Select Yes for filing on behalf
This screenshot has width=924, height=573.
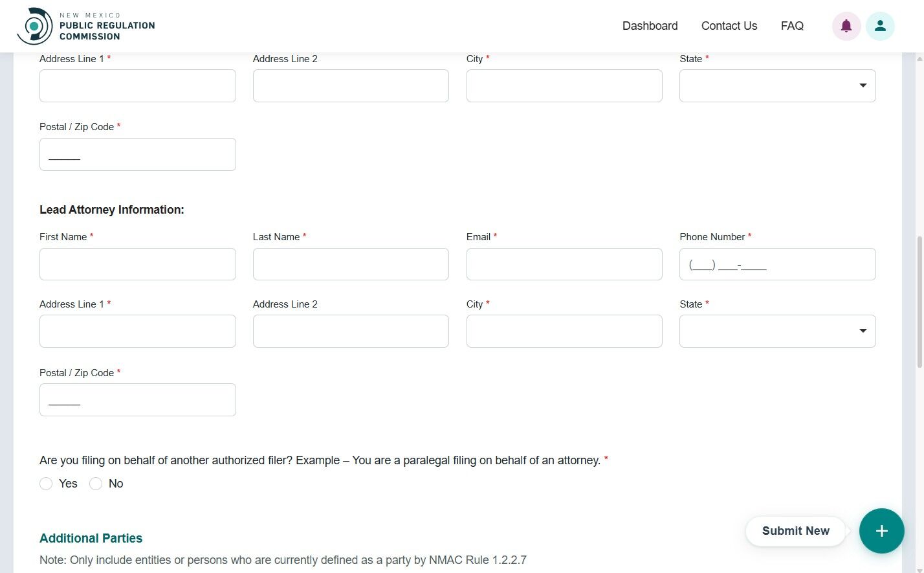tap(46, 484)
